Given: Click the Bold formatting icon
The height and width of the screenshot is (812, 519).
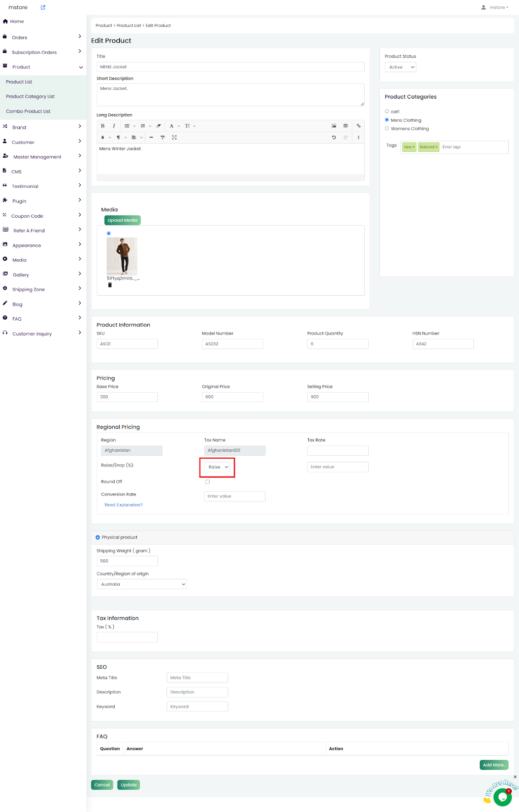Looking at the screenshot, I should [103, 126].
